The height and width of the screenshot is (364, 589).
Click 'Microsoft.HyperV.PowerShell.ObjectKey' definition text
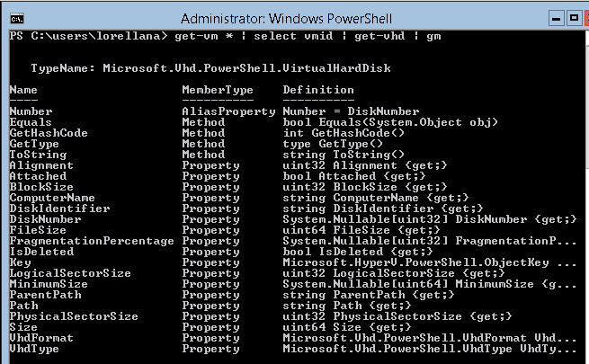415,262
